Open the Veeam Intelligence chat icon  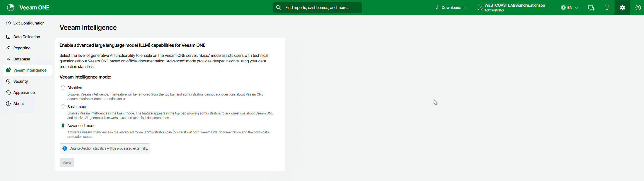pyautogui.click(x=591, y=8)
